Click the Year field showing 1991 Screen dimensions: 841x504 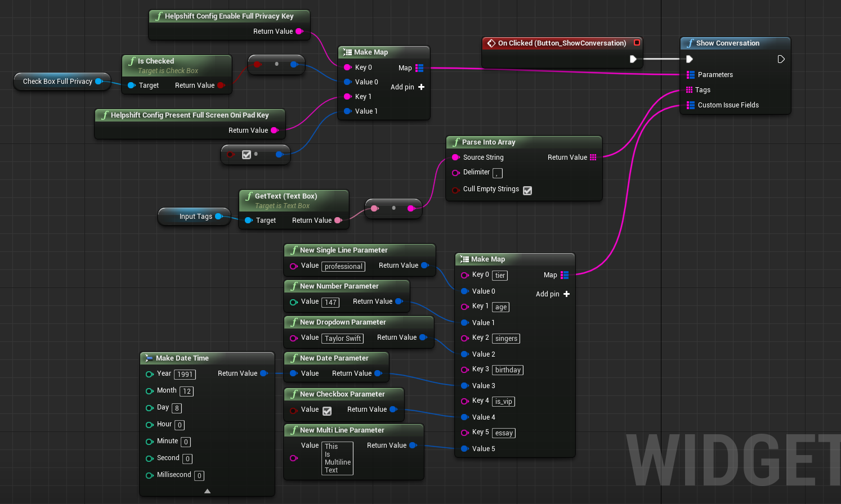pyautogui.click(x=185, y=375)
